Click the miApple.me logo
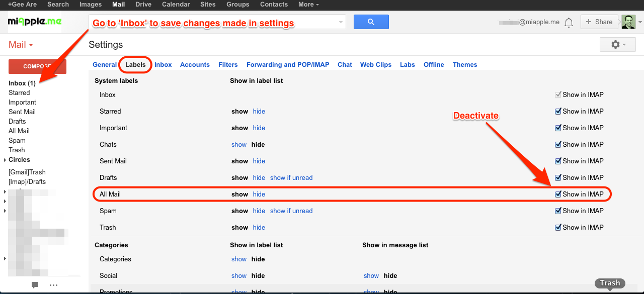 (x=33, y=22)
